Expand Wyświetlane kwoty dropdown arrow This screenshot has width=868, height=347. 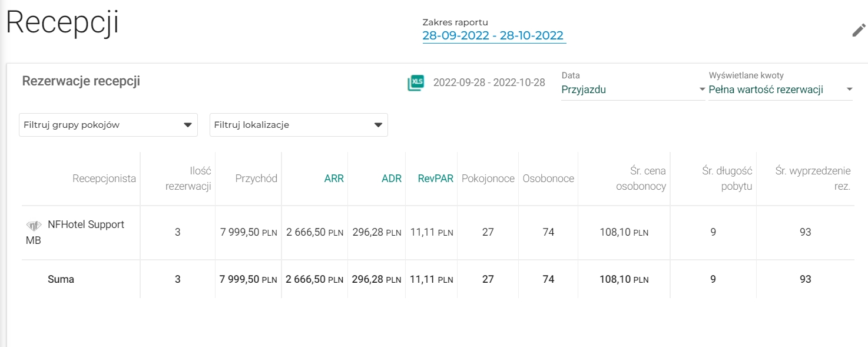[x=849, y=90]
